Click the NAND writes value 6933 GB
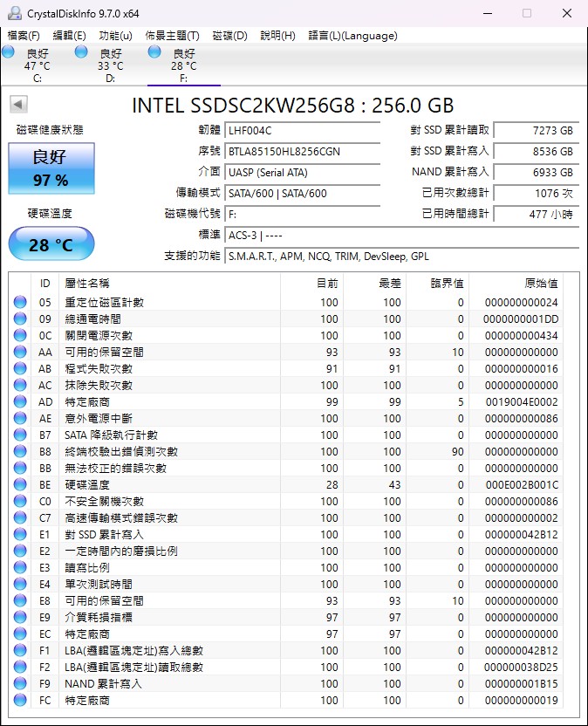Viewport: 588px width, 726px height. [x=537, y=172]
